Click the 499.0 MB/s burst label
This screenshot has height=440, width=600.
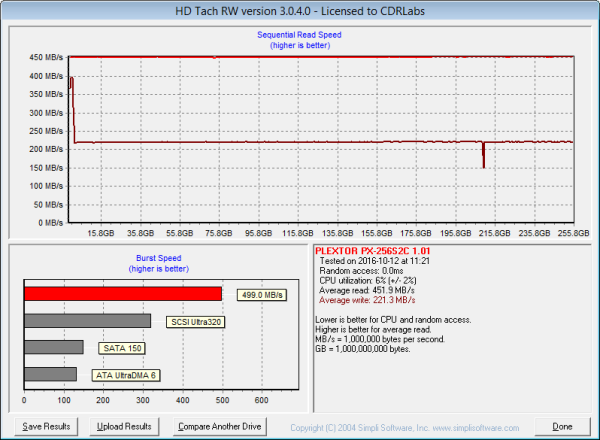(262, 295)
